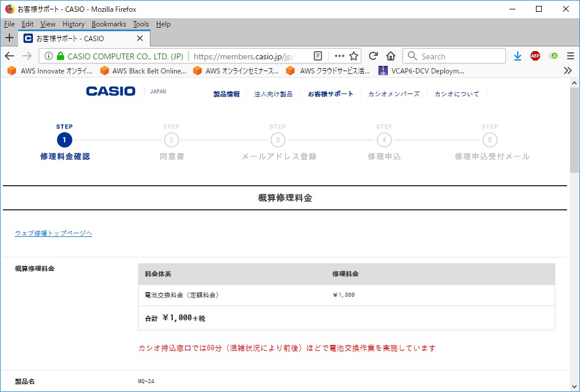Click the back navigation arrow
The image size is (580, 392).
pos(9,56)
